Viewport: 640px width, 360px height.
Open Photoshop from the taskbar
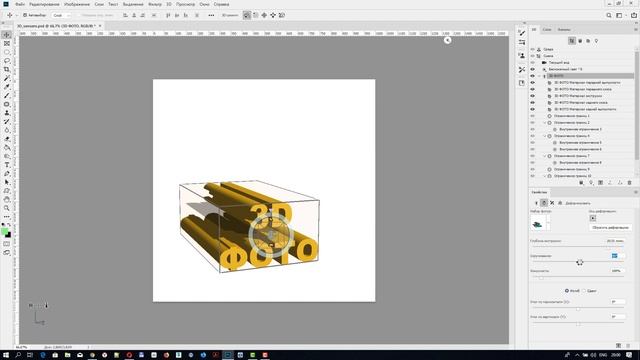click(228, 355)
